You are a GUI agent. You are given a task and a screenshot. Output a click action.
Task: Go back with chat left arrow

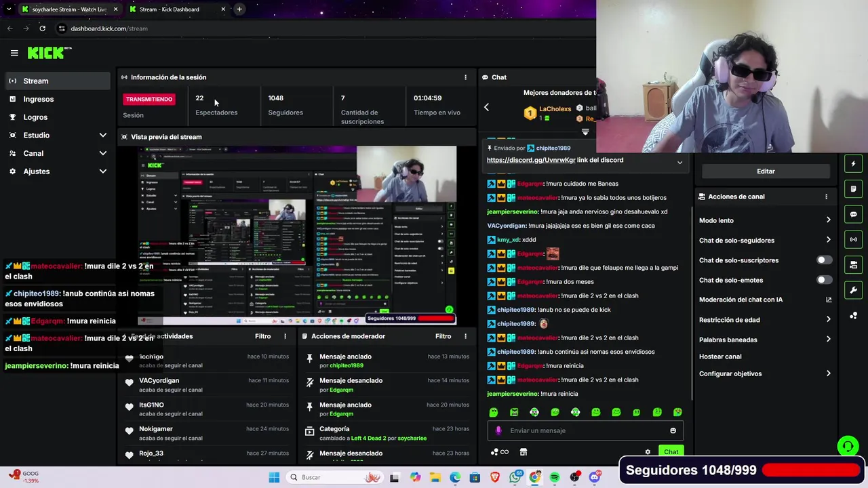point(486,107)
